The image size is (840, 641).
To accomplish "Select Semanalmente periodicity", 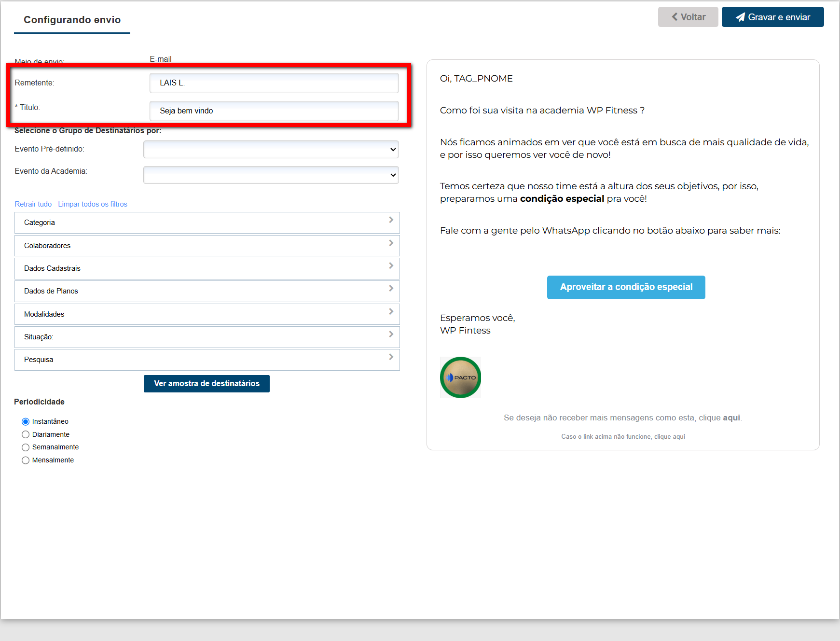I will 26,447.
